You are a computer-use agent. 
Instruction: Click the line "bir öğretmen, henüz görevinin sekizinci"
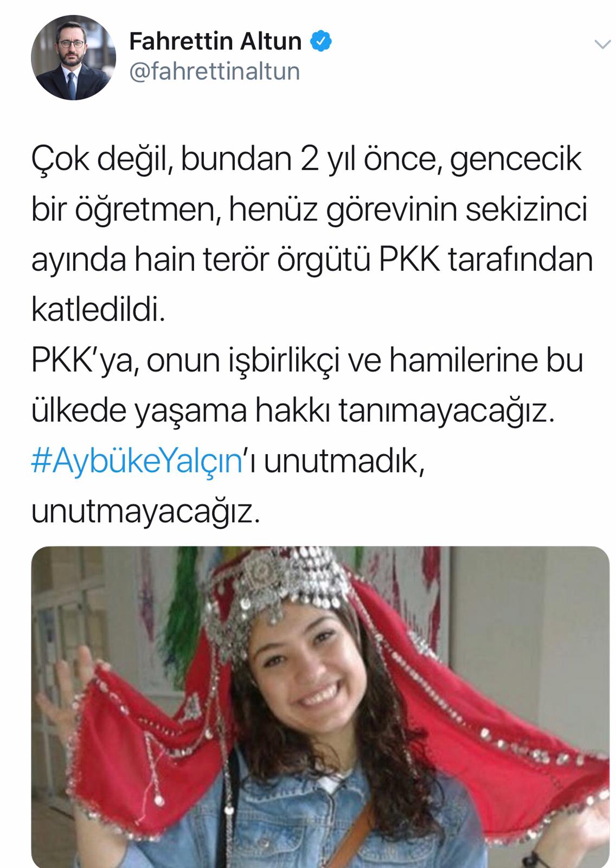309,210
